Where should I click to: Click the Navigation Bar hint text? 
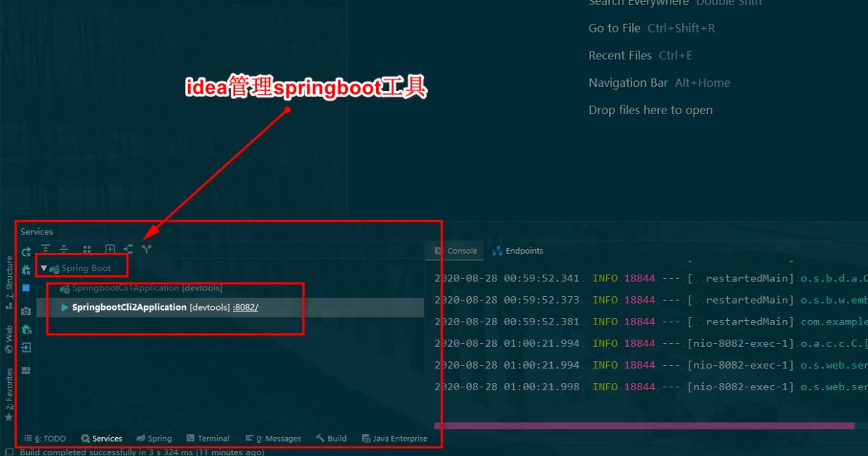[628, 83]
